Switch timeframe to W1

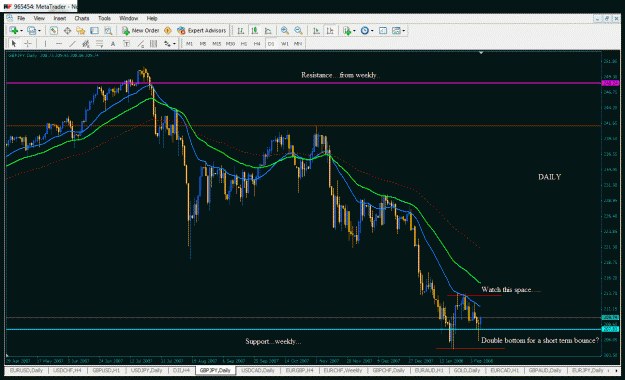point(285,43)
